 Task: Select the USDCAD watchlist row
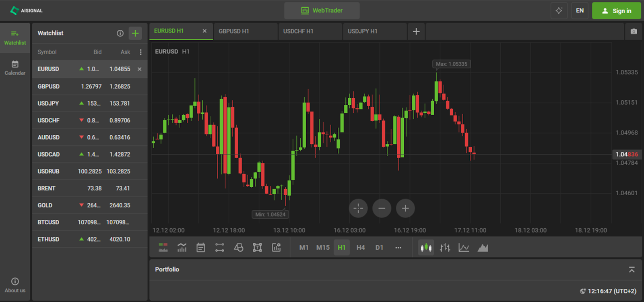click(90, 154)
